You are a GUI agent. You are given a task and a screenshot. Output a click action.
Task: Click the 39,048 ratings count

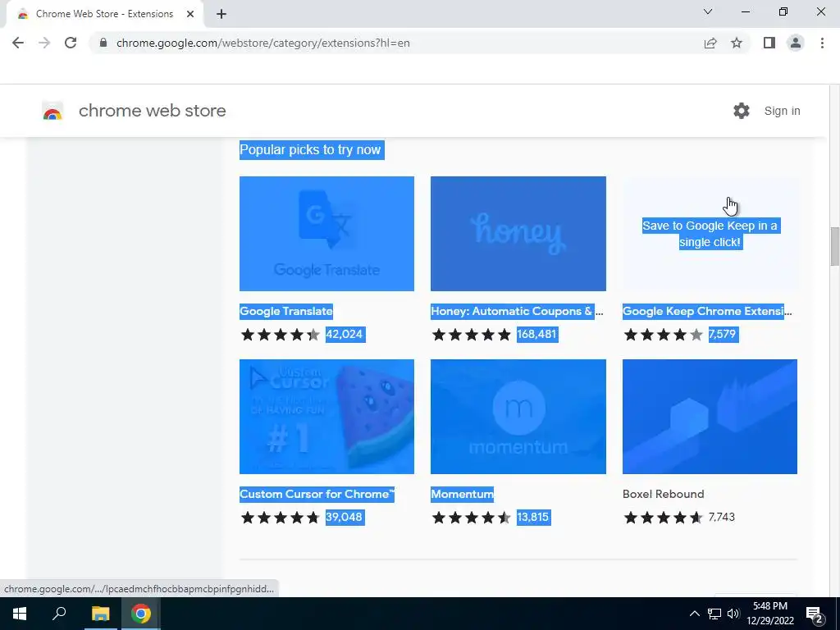(x=345, y=517)
